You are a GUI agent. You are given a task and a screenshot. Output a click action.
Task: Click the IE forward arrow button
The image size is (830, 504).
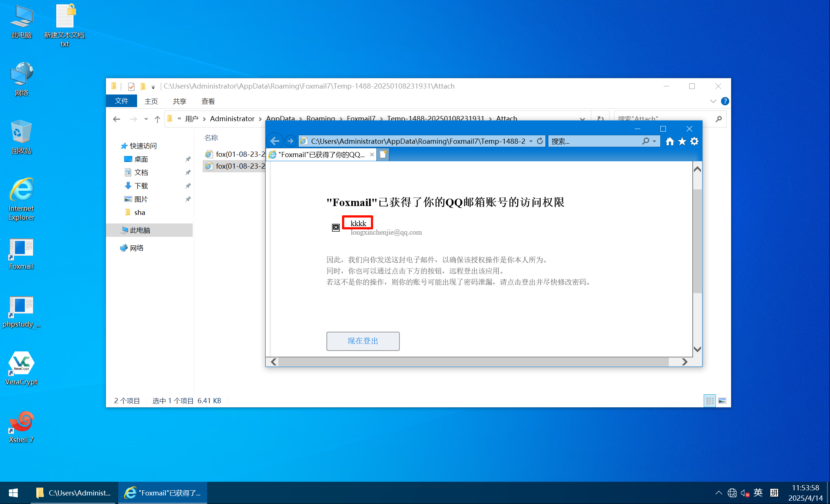pos(290,141)
